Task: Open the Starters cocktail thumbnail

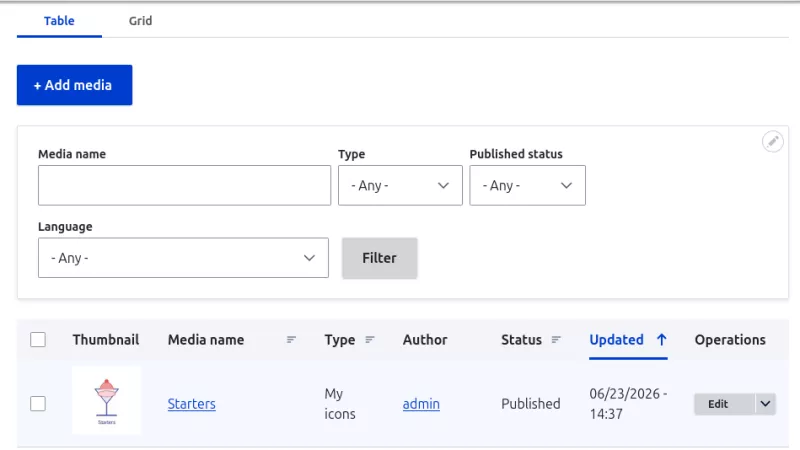Action: click(x=106, y=401)
